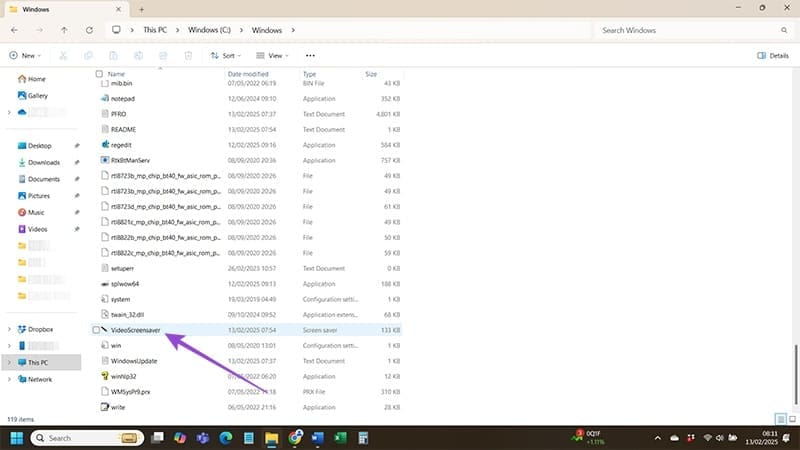Open the regedit application icon
Screen dimensions: 800x450
104,144
